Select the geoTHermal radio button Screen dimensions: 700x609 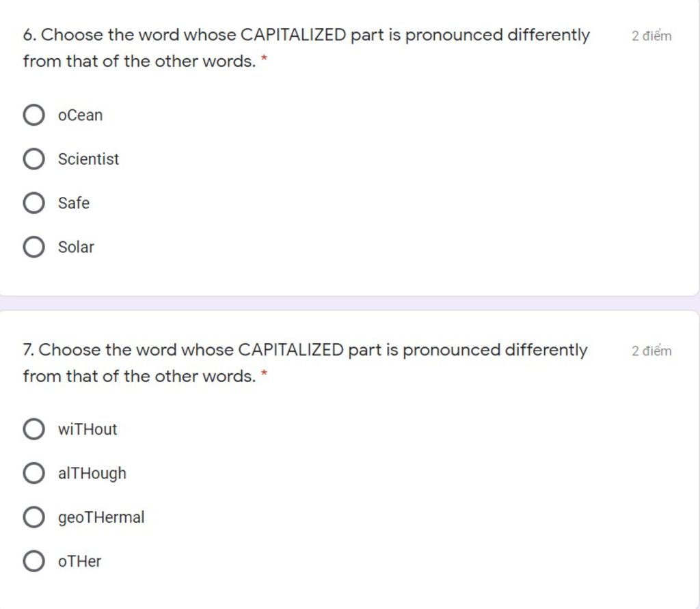[33, 517]
